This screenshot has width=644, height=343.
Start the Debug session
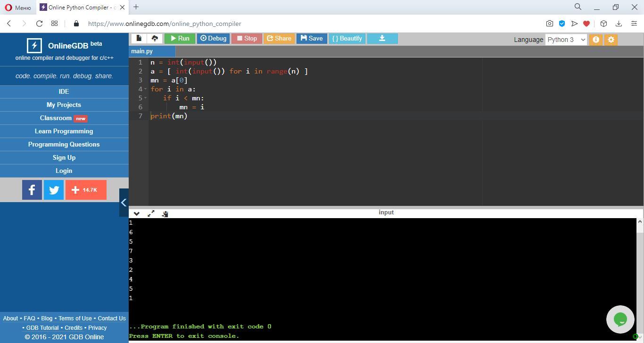pyautogui.click(x=213, y=39)
